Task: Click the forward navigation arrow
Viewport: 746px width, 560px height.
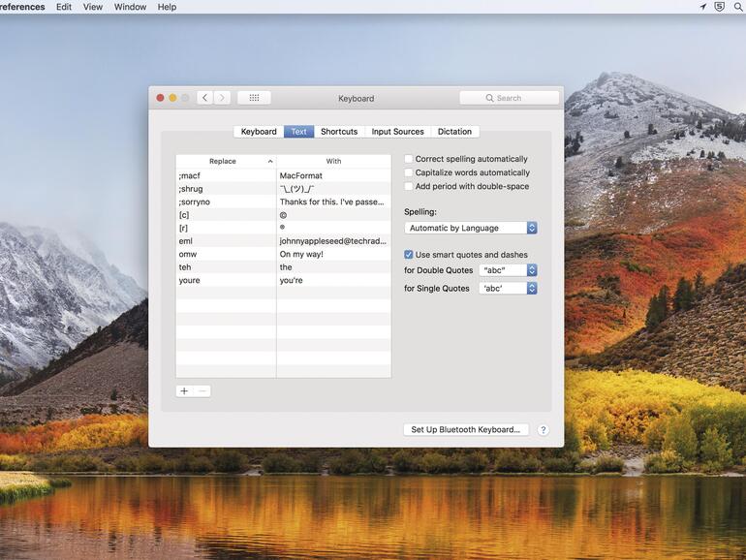Action: pos(223,98)
